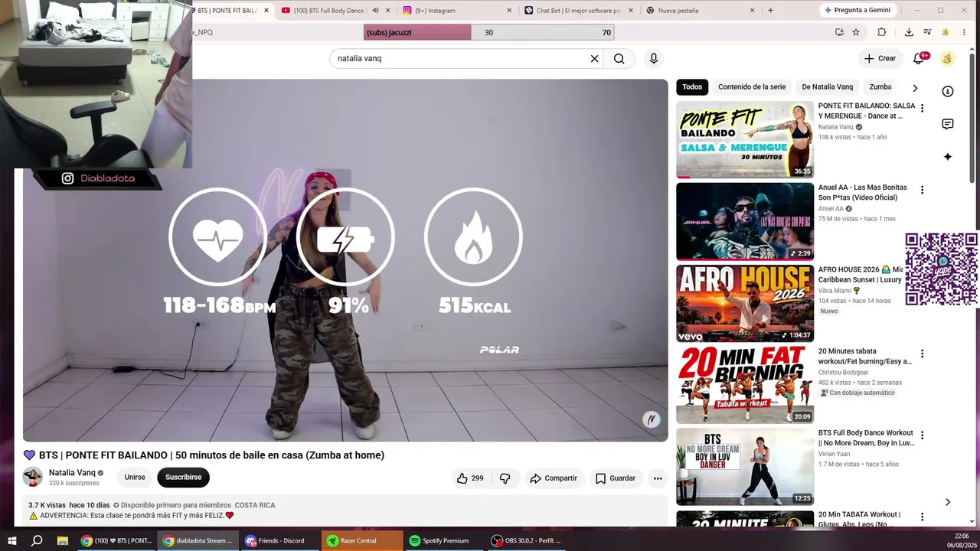This screenshot has width=980, height=551.
Task: Like the video with 299 likes
Action: (x=470, y=478)
